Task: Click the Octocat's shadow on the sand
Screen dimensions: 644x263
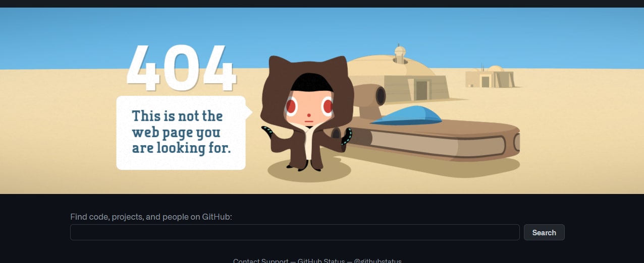Action: (309, 172)
